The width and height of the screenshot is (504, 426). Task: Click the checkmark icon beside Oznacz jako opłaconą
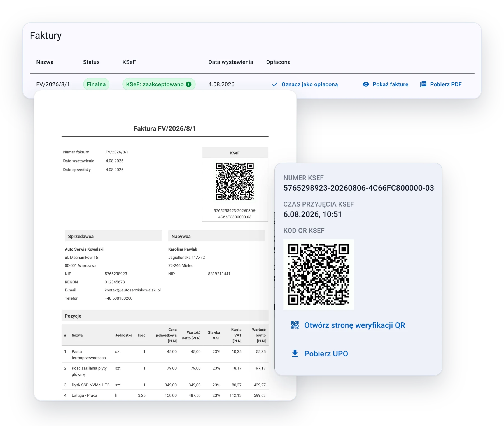[x=275, y=84]
